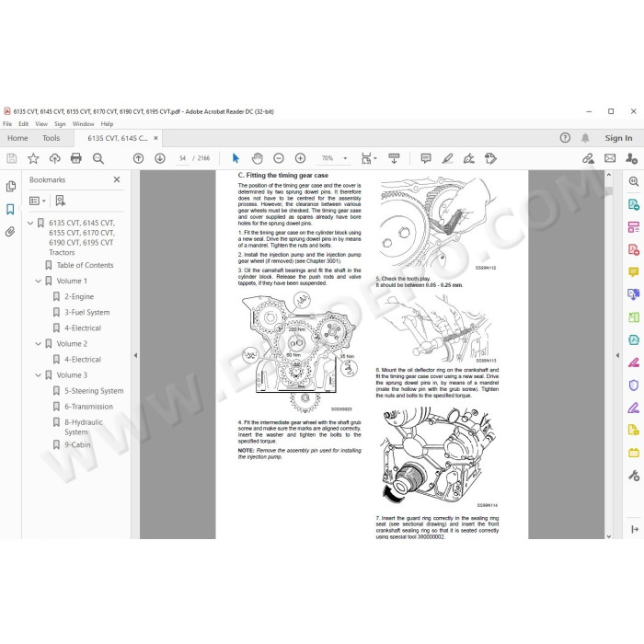This screenshot has width=644, height=644.
Task: Print the document with printer icon
Action: (x=76, y=158)
